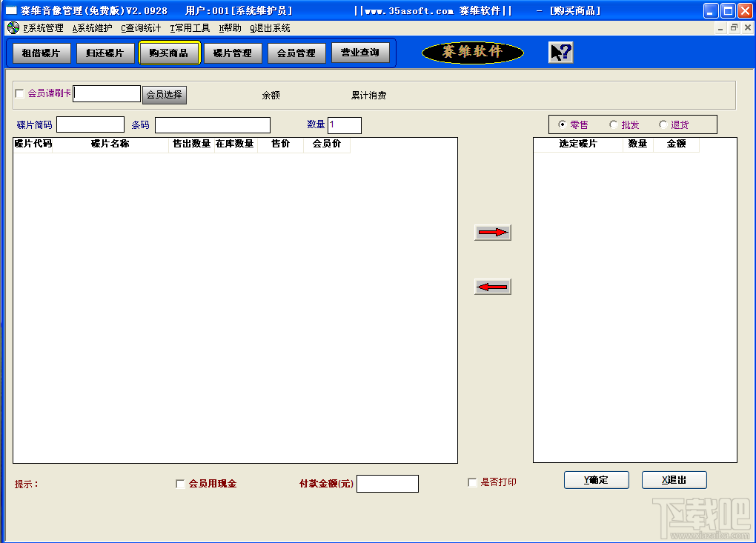Select the 退货 radio button
Screen dimensions: 756x543
tap(663, 124)
